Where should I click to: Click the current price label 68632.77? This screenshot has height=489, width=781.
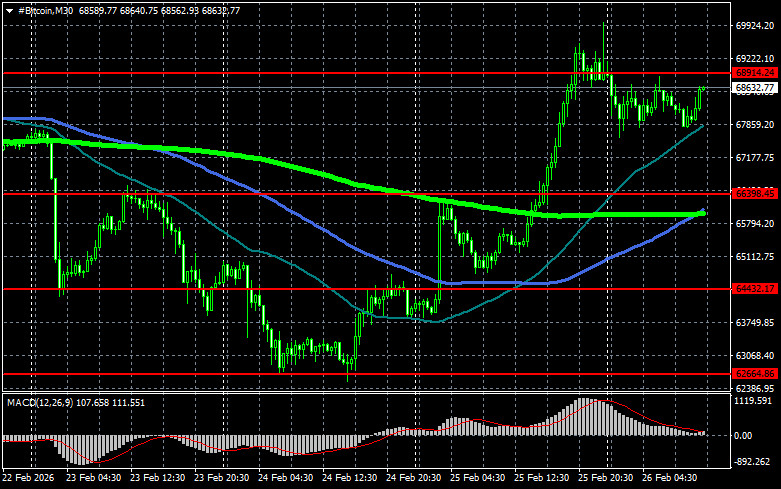(x=756, y=88)
